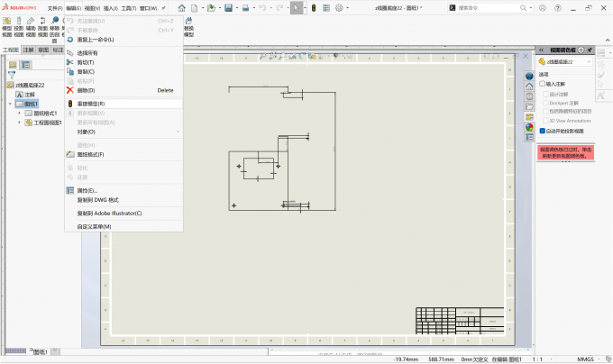Click the globe Resources icon in task pane
This screenshot has width=613, height=364.
(529, 77)
